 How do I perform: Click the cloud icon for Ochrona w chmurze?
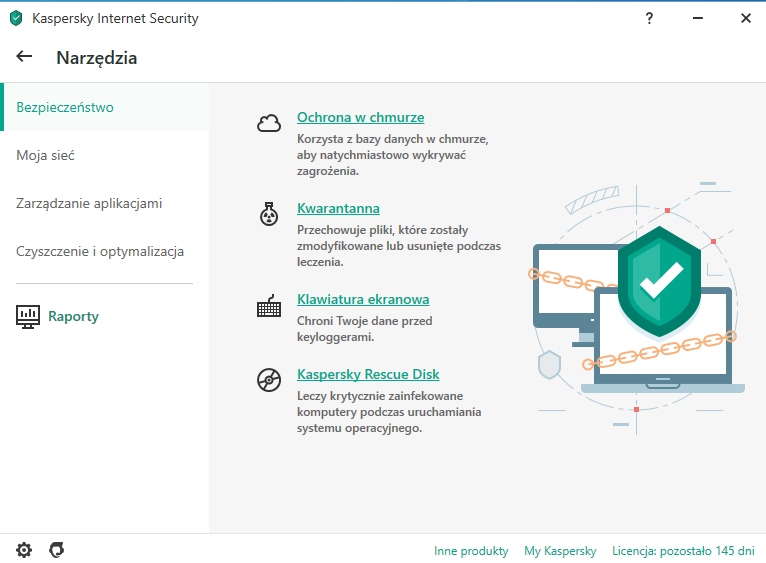[269, 123]
